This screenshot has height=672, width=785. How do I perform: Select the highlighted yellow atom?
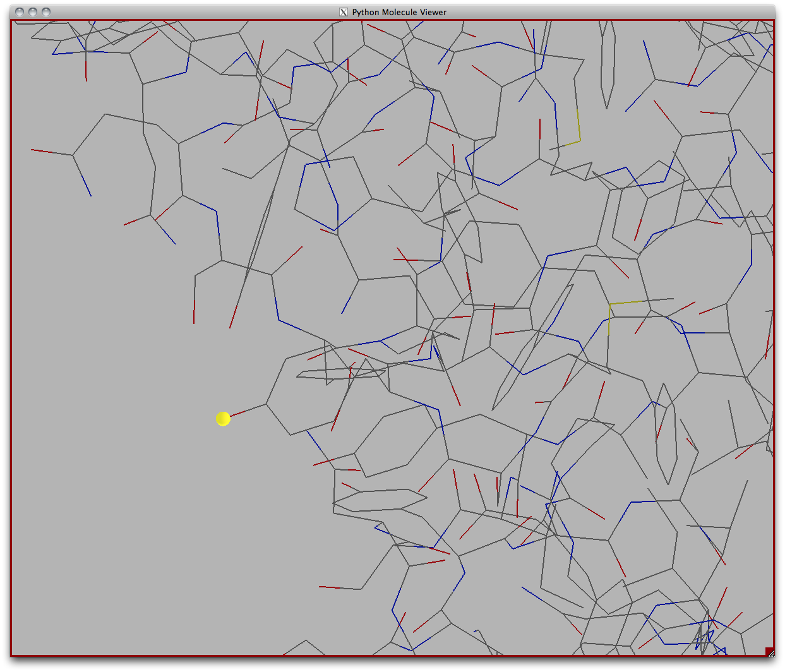click(223, 418)
